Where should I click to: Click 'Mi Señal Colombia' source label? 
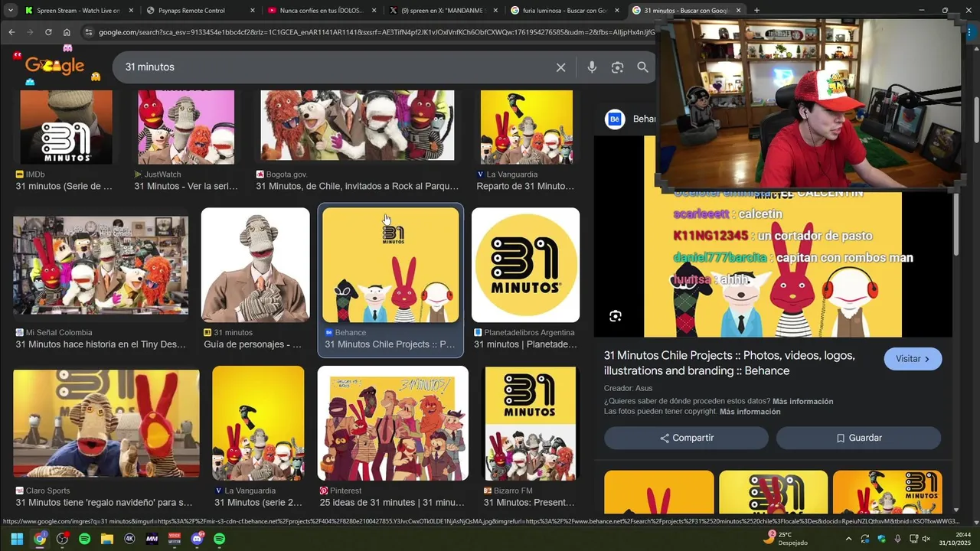tap(59, 333)
